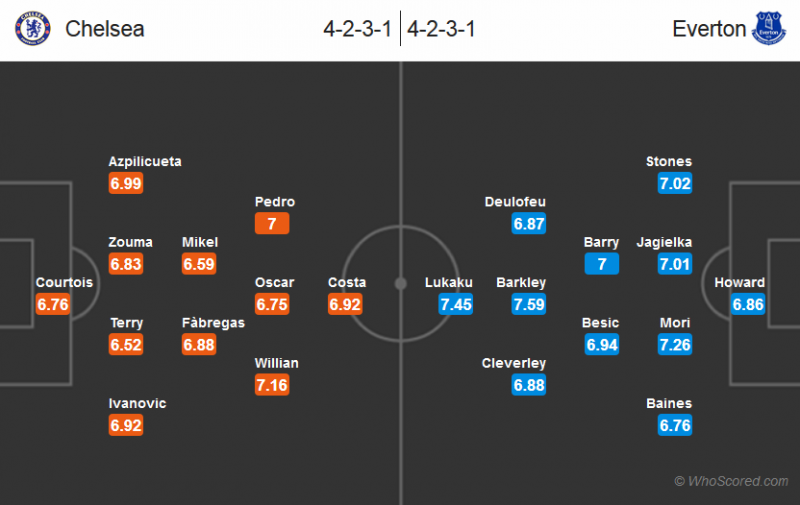
Task: Click the Chelsea club crest icon
Action: point(33,28)
